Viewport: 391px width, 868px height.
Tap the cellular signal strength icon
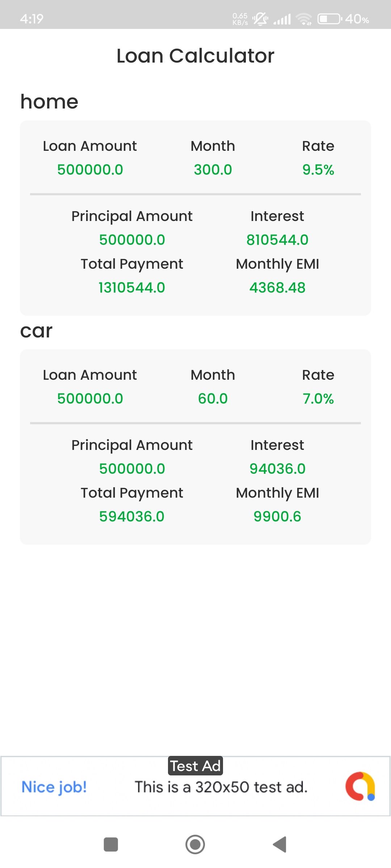point(282,19)
